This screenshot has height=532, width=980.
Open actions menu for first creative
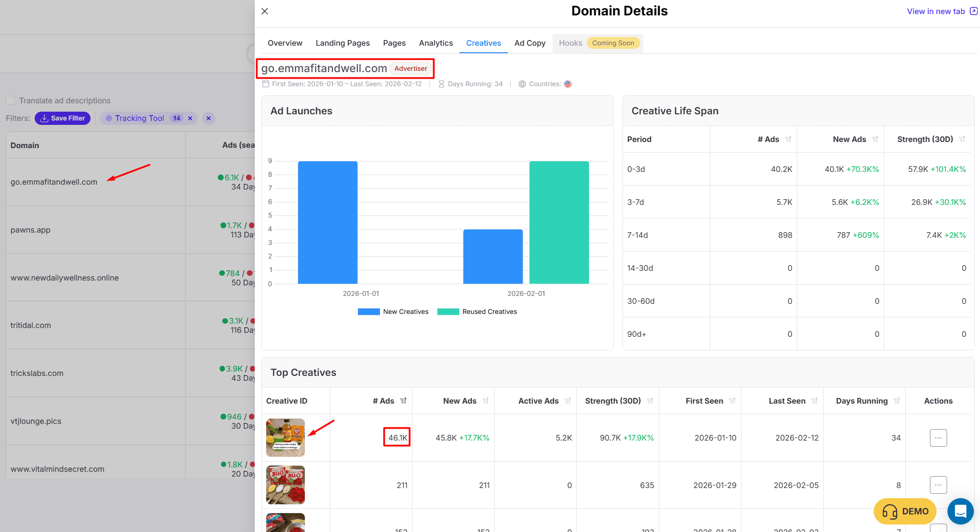click(938, 438)
